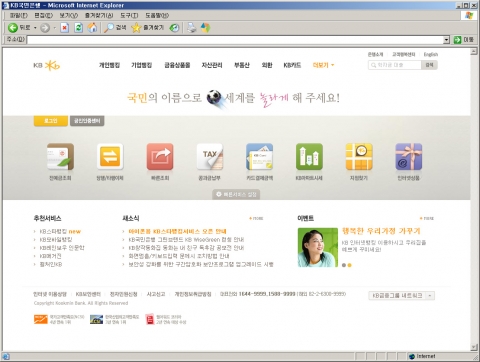Click the yellow 로그인 login button
The height and width of the screenshot is (362, 480).
pyautogui.click(x=51, y=121)
